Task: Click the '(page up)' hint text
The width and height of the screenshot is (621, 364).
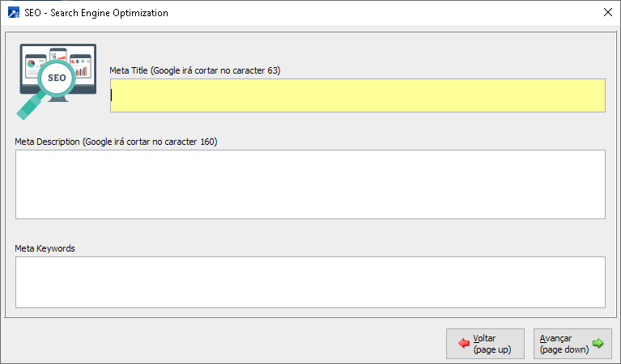Action: 491,349
